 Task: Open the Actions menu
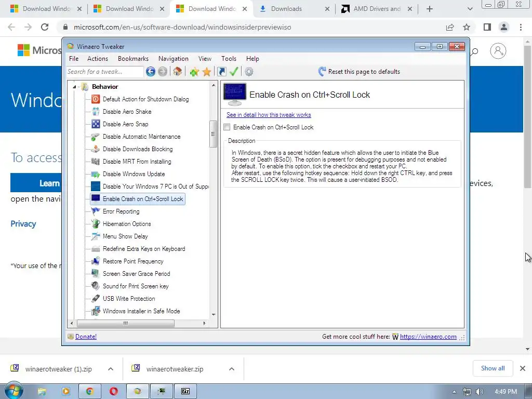click(x=98, y=59)
